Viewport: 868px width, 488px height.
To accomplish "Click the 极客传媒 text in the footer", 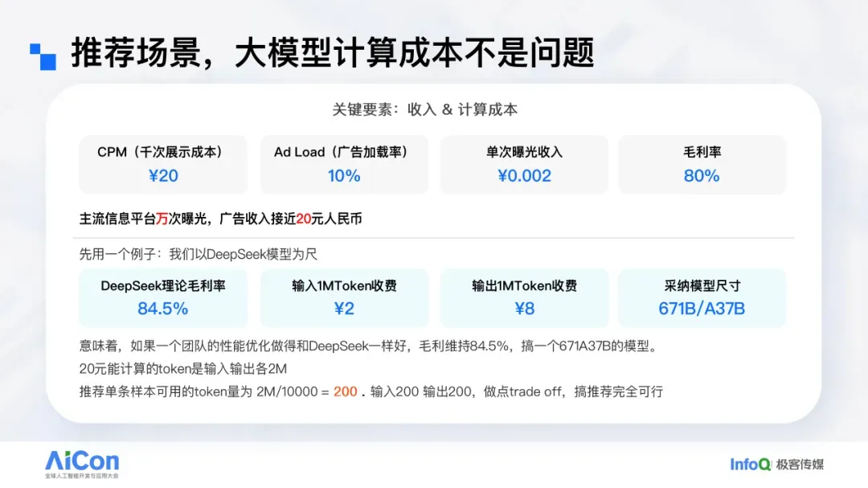I will point(800,465).
